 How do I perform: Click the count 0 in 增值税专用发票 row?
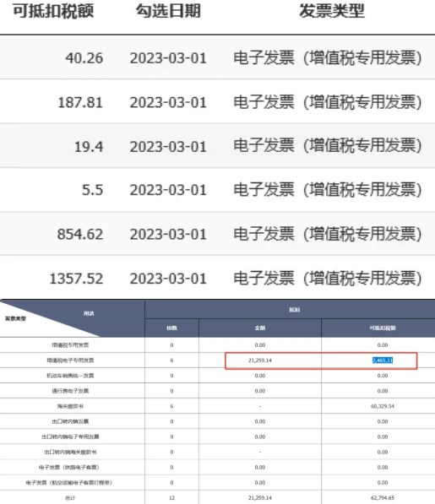click(171, 345)
